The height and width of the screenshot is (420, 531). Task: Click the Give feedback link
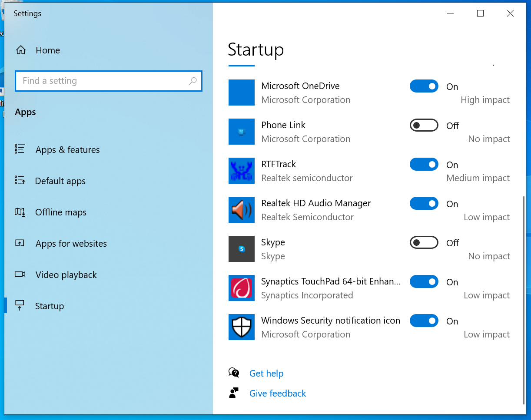(x=277, y=393)
